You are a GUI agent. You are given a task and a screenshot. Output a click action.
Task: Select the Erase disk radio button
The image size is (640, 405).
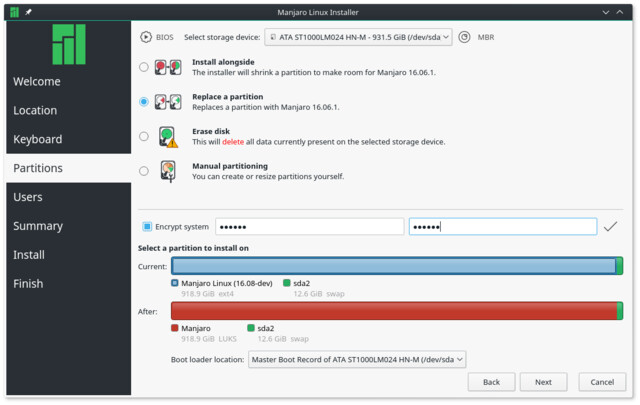click(x=144, y=136)
